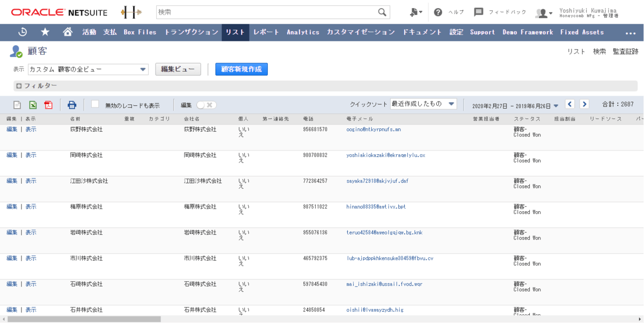Open the Support menu
The width and height of the screenshot is (644, 323).
[x=482, y=32]
